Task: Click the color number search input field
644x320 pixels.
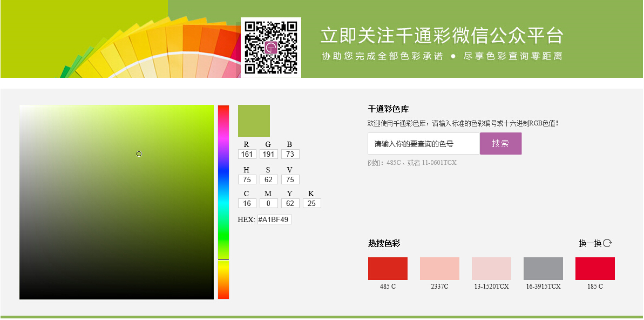Action: (424, 144)
